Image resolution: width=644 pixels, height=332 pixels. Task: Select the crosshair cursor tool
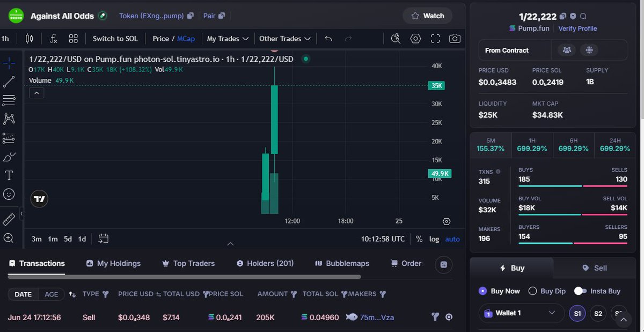(x=9, y=63)
